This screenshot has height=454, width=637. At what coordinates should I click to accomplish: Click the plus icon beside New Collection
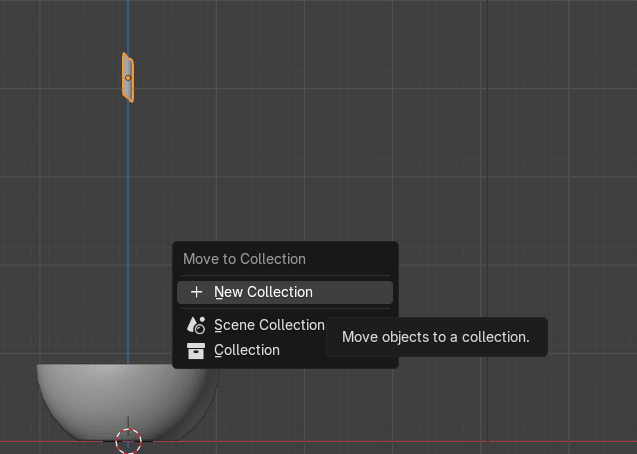tap(196, 292)
